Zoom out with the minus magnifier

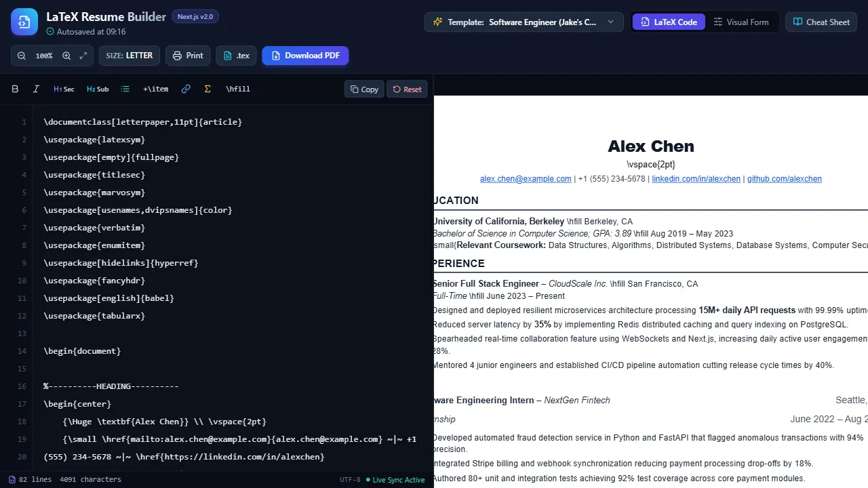pos(22,56)
